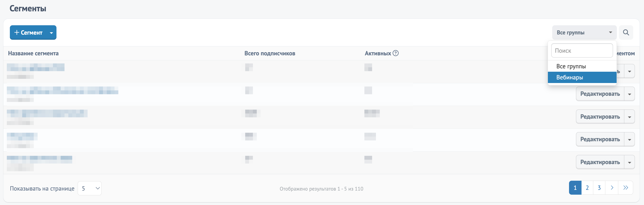Sort by Всего подписчиков column header
The image size is (644, 205).
click(270, 53)
